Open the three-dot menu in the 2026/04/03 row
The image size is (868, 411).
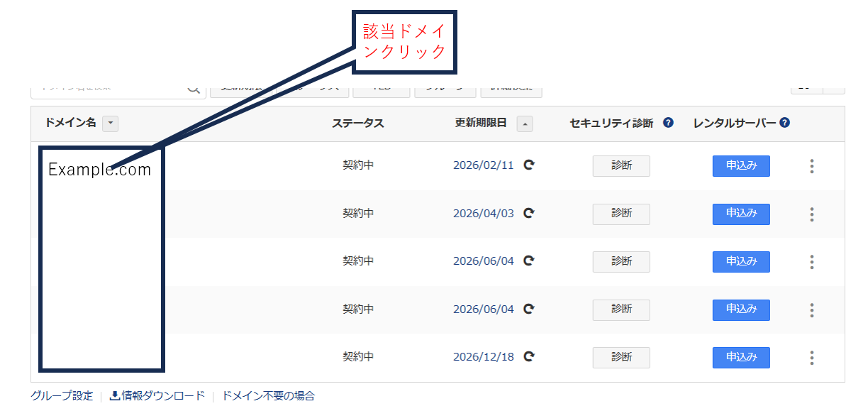coord(811,214)
